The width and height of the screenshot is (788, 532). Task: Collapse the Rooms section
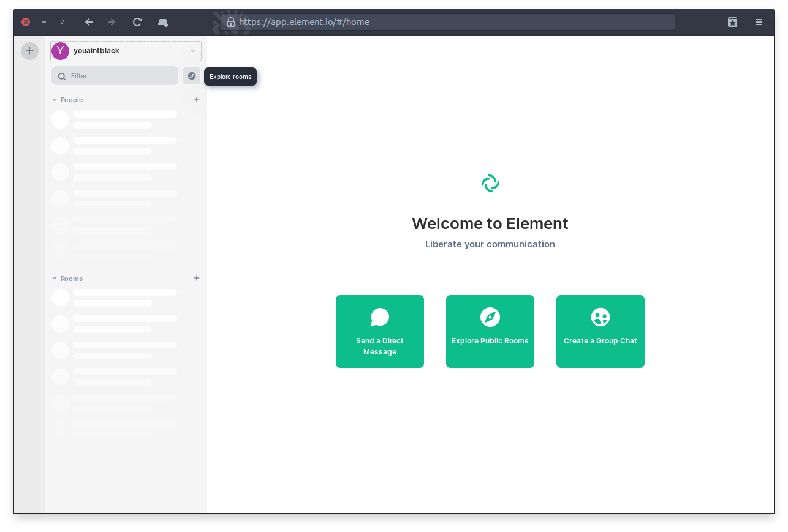55,279
